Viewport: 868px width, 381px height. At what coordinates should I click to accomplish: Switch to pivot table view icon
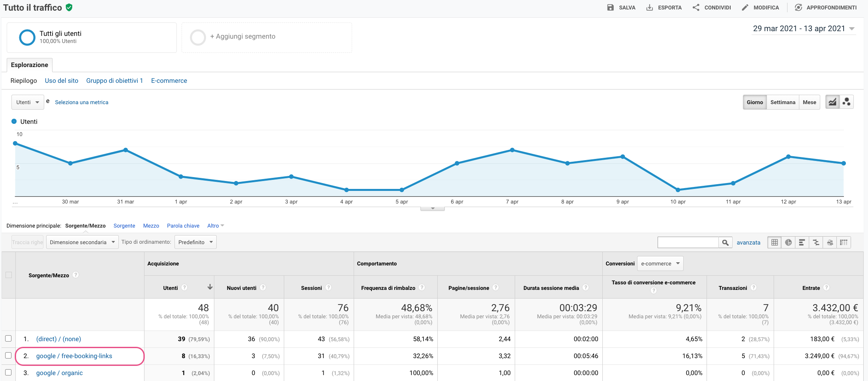844,243
